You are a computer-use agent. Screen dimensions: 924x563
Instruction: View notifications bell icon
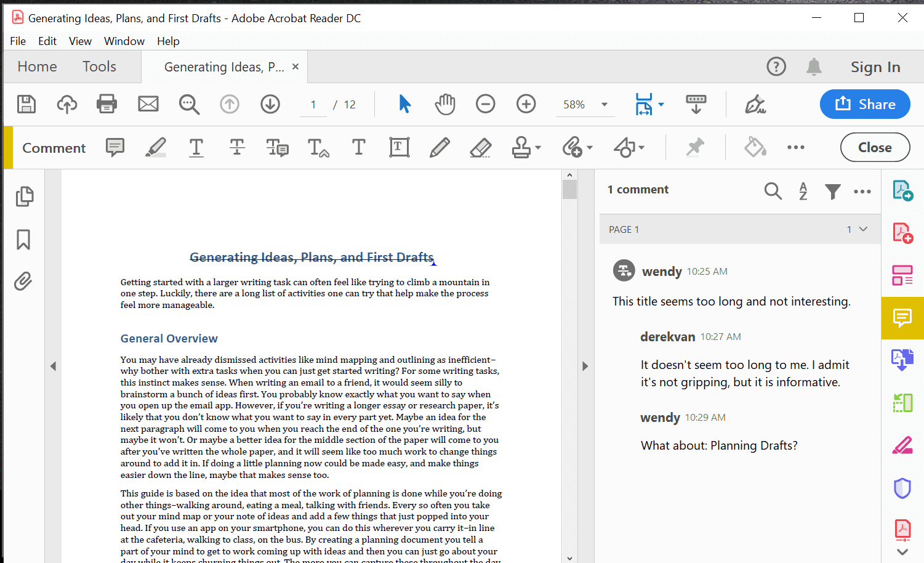814,67
